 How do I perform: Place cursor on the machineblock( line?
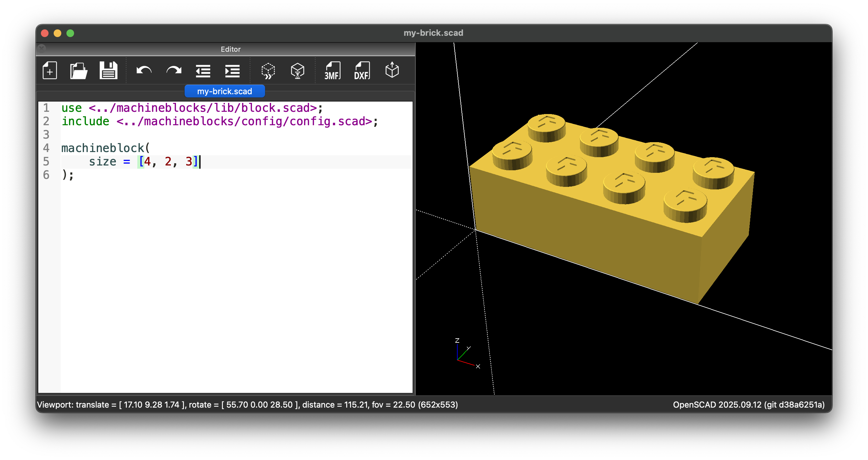(x=105, y=148)
